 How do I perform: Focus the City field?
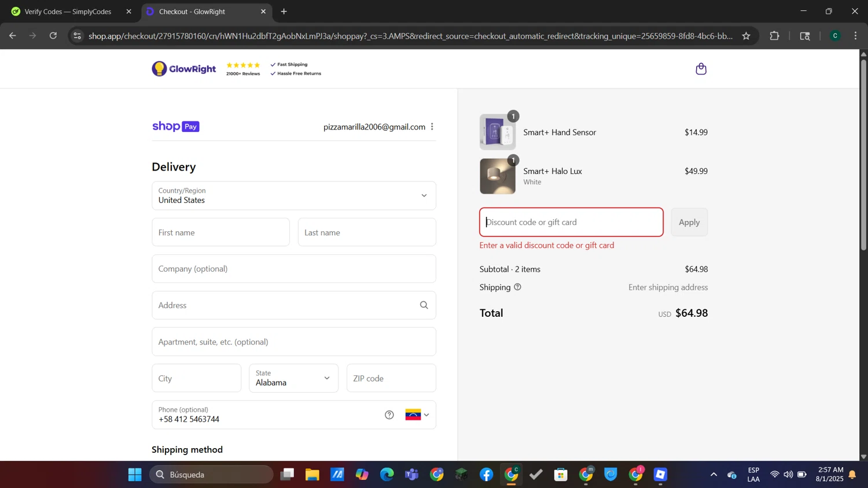(x=197, y=378)
